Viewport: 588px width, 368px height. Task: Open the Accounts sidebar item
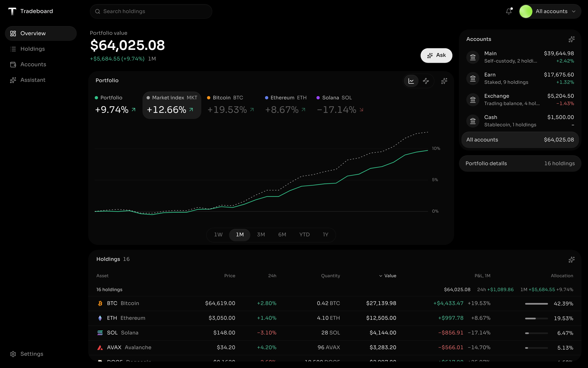[41, 64]
